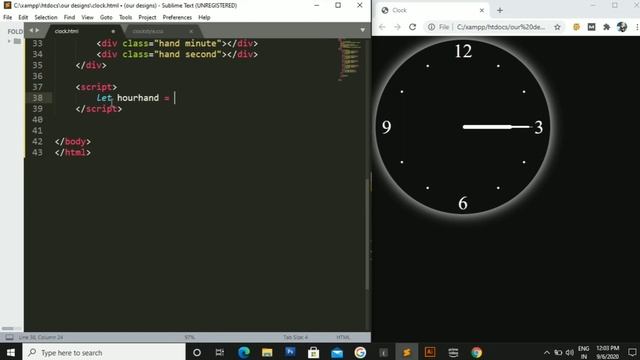Click the closing </body> tag line

pyautogui.click(x=73, y=142)
